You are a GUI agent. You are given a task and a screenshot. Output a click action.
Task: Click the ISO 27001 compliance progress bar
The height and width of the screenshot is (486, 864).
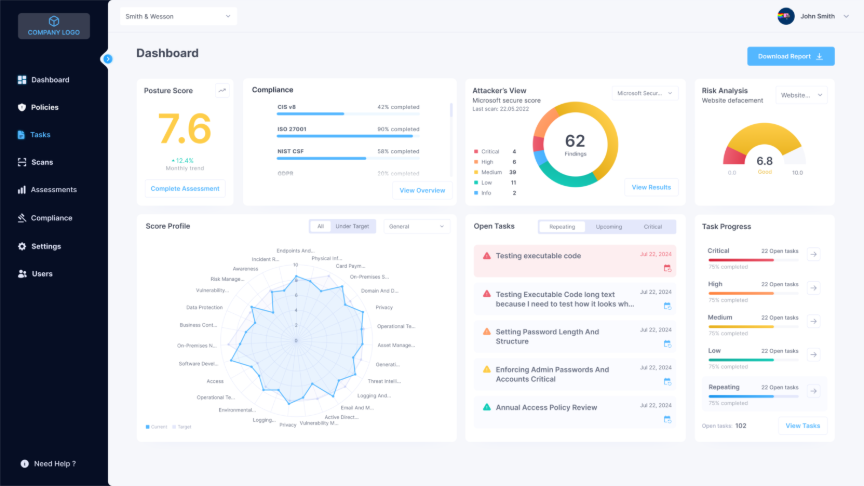pyautogui.click(x=345, y=138)
